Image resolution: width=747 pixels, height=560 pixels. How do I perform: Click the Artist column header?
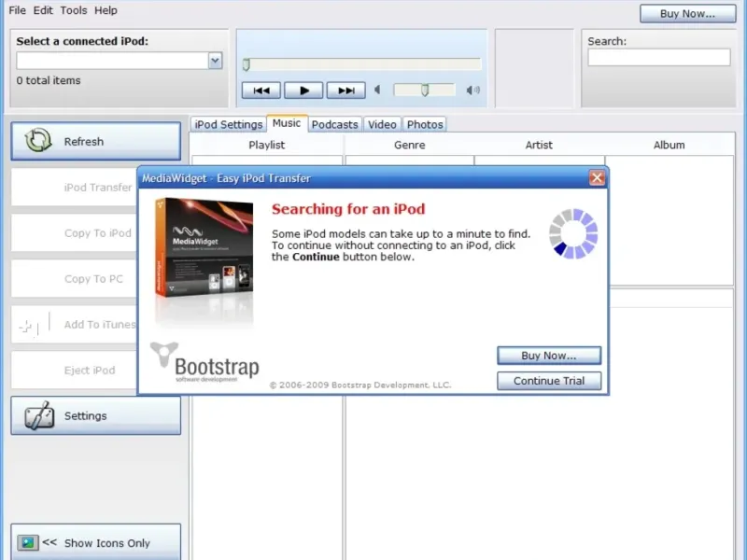(539, 145)
